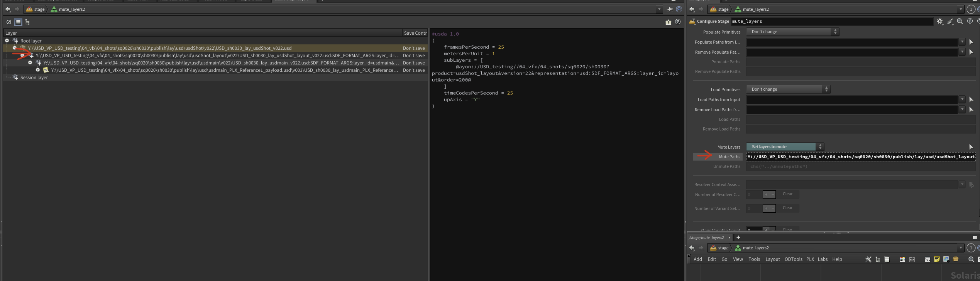Click the color palette grid icon
Viewport: 980px width, 281px height.
tap(902, 259)
